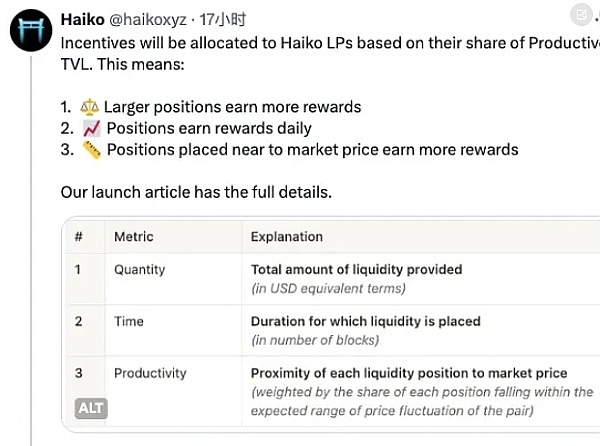Click 'Total amount of liquidity provided' text
The image size is (600, 446).
click(356, 270)
